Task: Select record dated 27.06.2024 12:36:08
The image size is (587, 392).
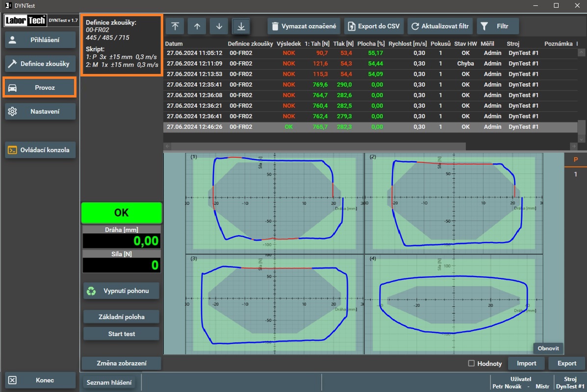Action: 370,95
